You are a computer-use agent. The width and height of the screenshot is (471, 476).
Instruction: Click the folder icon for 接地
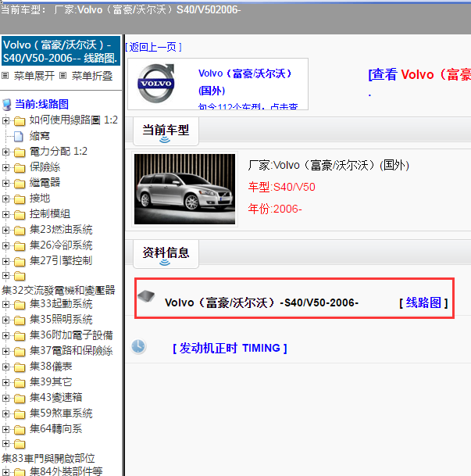pyautogui.click(x=20, y=199)
